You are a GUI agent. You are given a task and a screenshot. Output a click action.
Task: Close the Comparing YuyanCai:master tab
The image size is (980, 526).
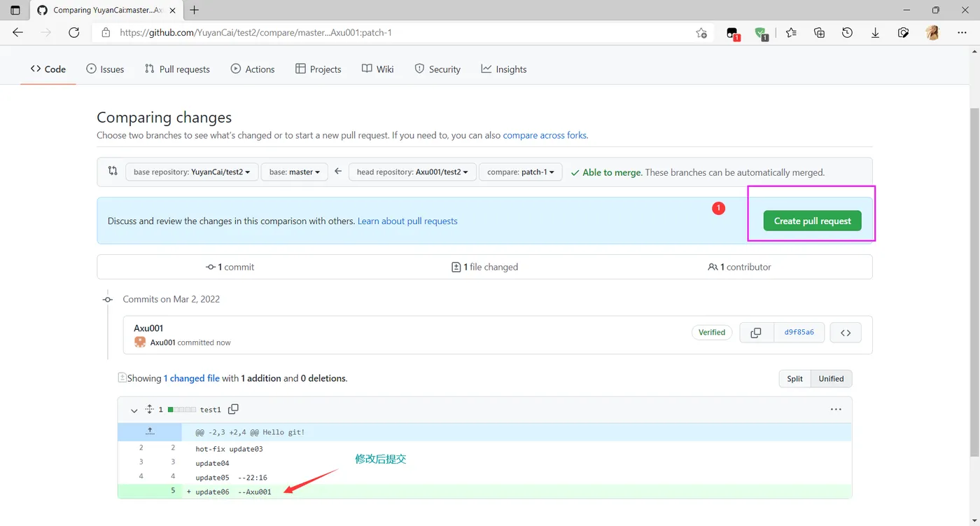(173, 11)
